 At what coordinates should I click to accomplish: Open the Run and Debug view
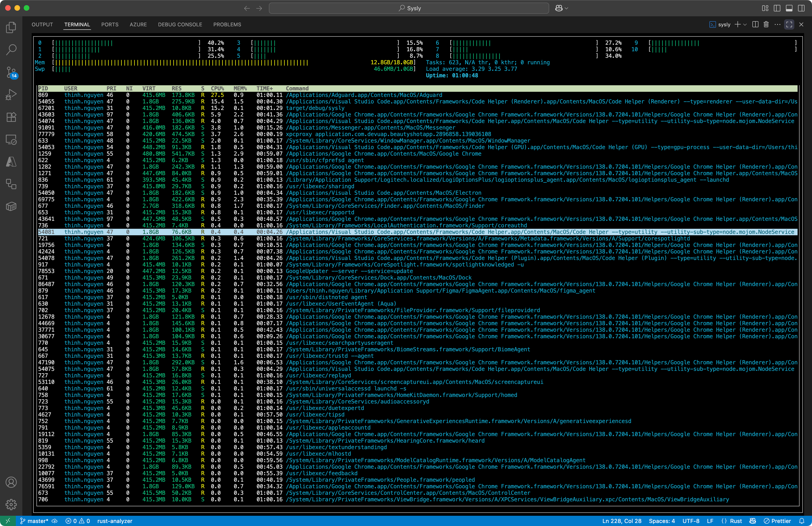pos(11,95)
